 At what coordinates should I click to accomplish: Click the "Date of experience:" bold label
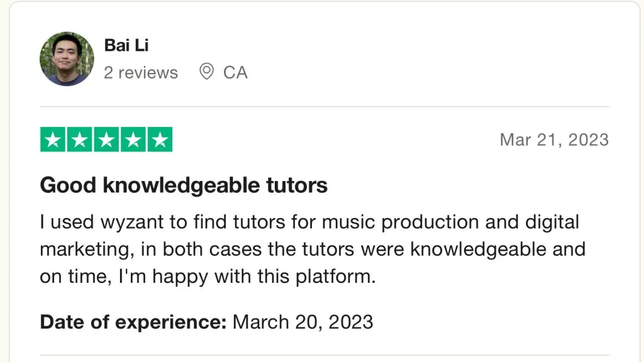pos(133,322)
